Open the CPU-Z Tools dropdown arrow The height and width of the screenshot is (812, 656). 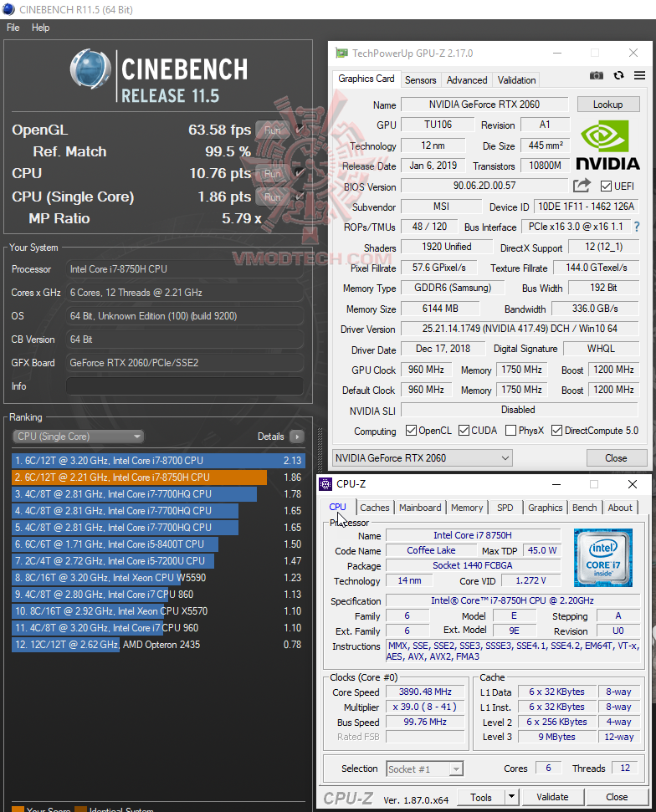511,796
